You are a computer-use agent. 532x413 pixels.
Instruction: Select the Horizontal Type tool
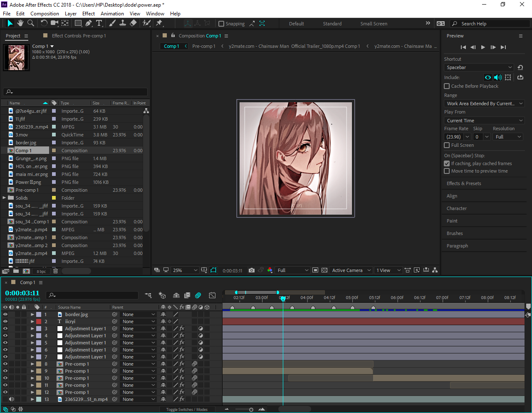[99, 23]
